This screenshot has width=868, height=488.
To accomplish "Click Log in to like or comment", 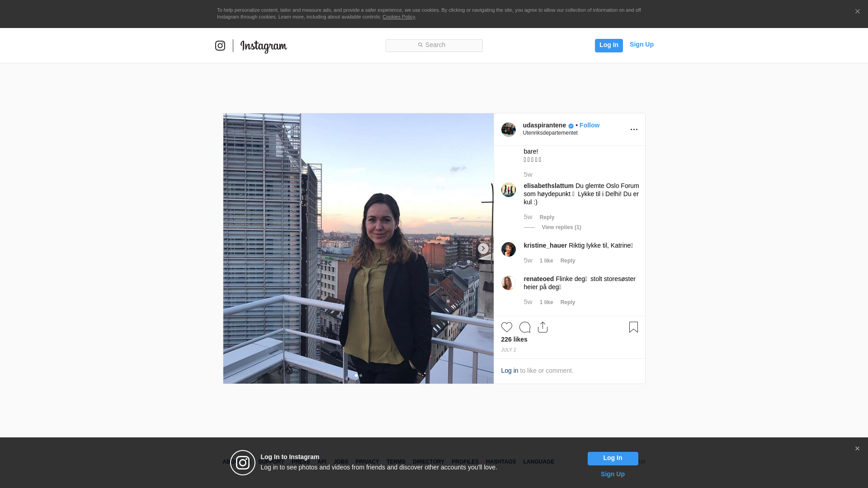I will point(509,371).
